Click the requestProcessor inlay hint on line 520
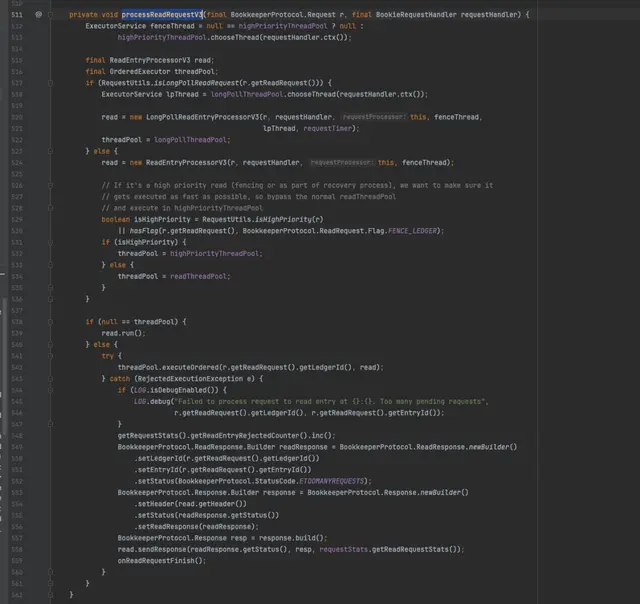 [373, 116]
